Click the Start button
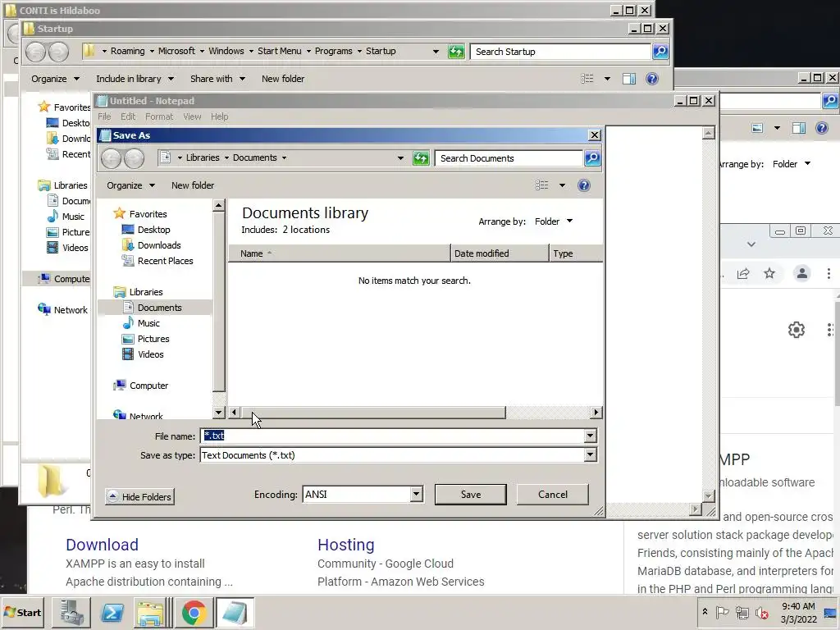 (x=22, y=612)
